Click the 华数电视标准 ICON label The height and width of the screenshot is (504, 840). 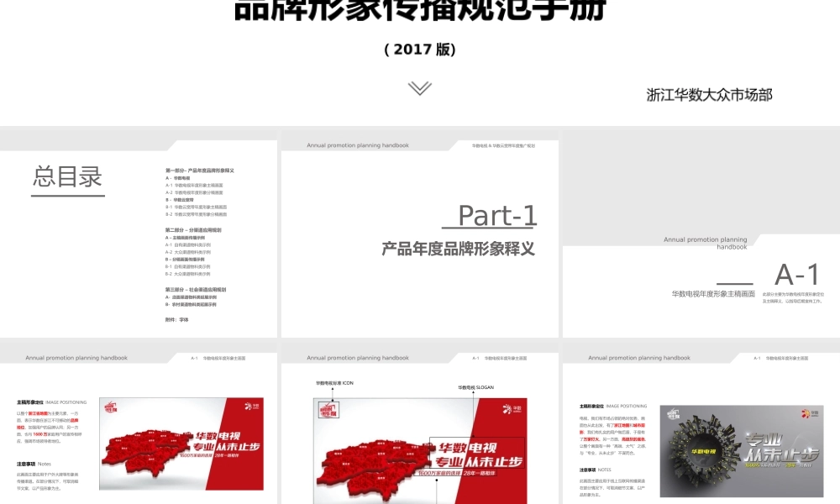[x=334, y=383]
